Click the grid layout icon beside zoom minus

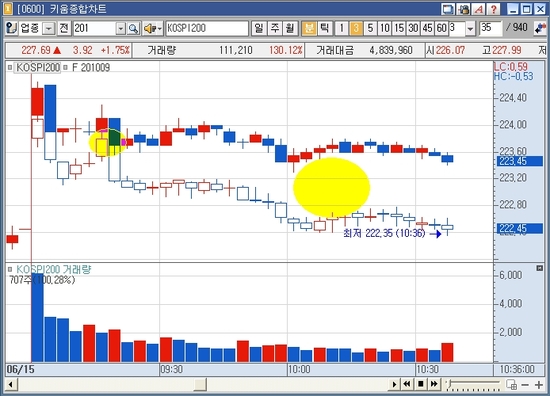[511, 385]
